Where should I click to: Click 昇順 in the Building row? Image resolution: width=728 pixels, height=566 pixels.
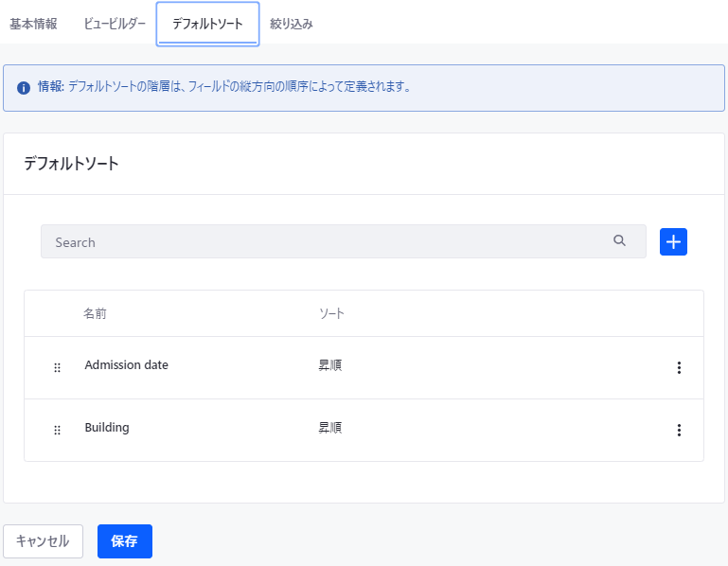(329, 428)
